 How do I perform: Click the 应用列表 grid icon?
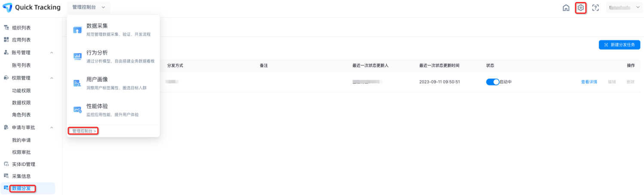click(6, 40)
